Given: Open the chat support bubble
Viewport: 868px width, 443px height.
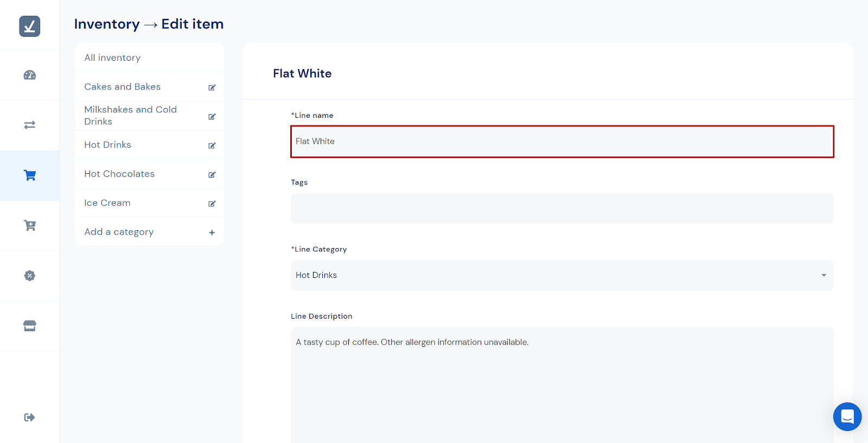Looking at the screenshot, I should pyautogui.click(x=847, y=416).
